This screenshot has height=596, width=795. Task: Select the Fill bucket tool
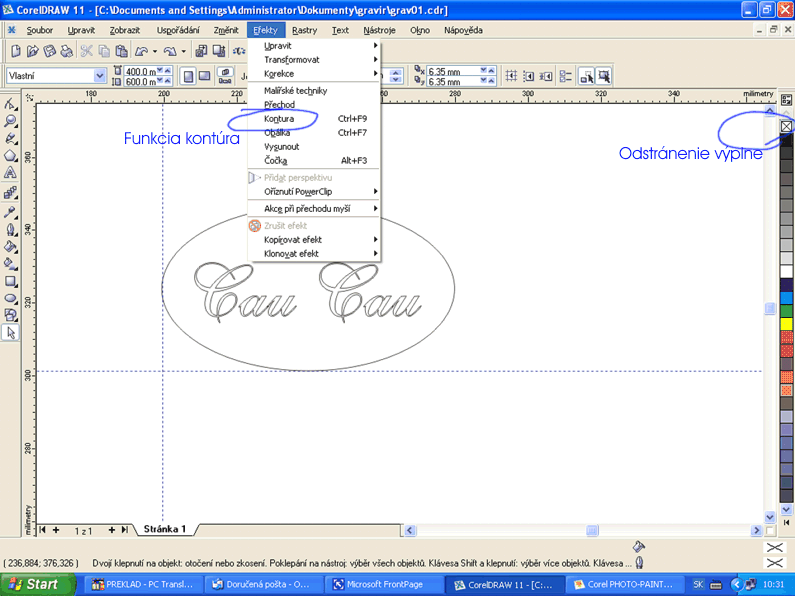[x=10, y=246]
